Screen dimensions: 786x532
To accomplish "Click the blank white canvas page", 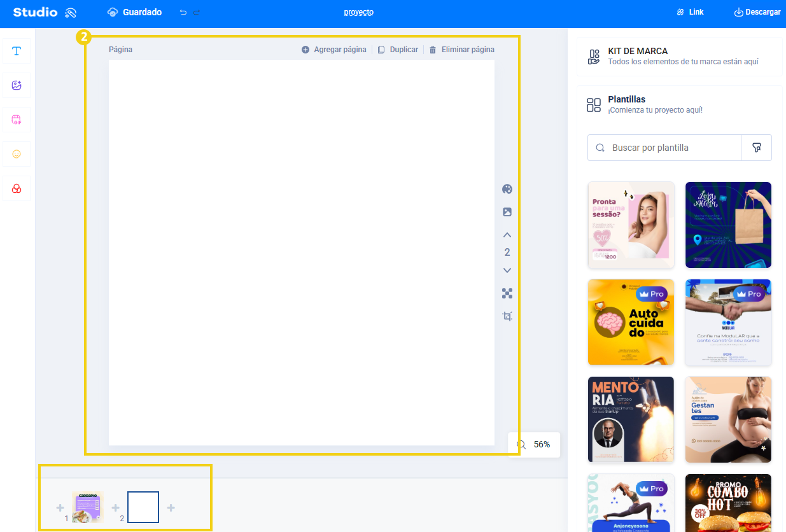I will point(302,253).
